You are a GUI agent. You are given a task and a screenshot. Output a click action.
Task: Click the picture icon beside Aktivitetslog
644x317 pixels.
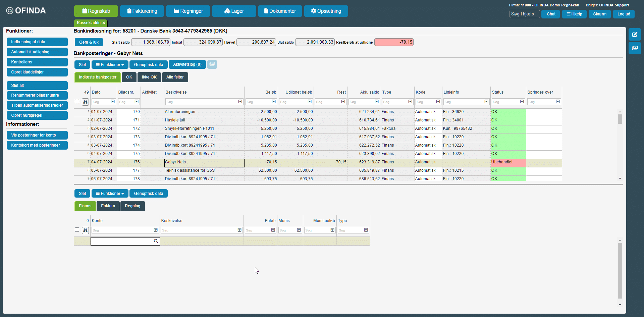point(212,64)
